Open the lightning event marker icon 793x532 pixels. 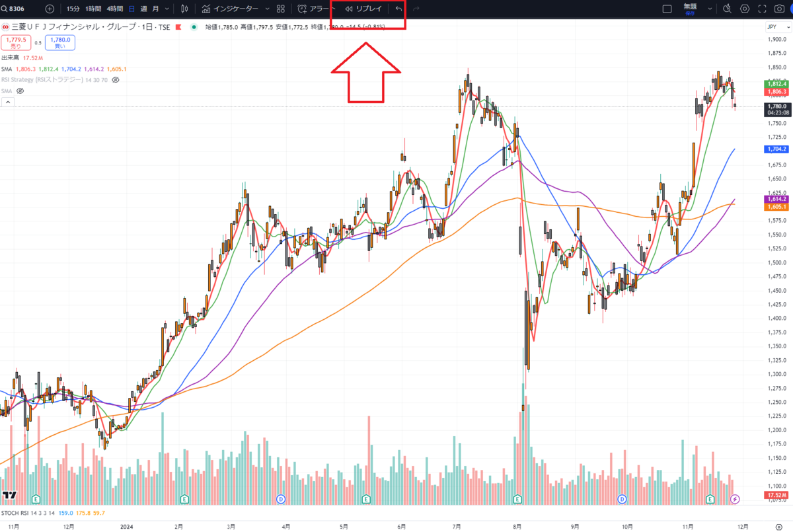coord(735,498)
